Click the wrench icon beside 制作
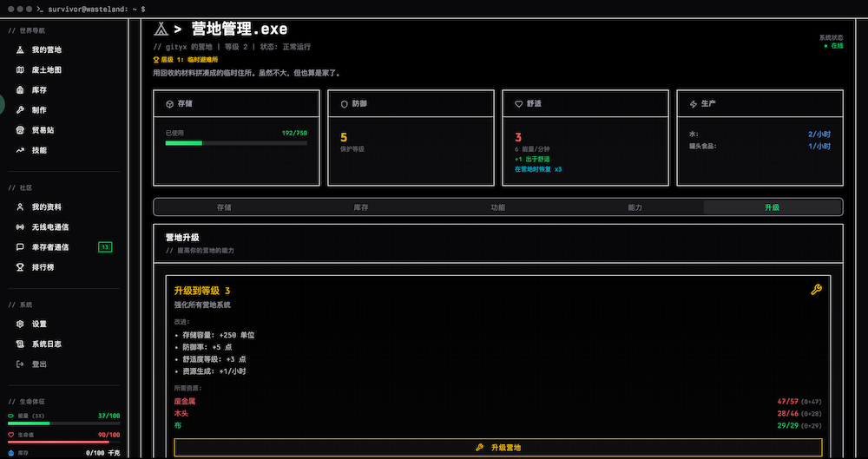868x459 pixels. 21,110
